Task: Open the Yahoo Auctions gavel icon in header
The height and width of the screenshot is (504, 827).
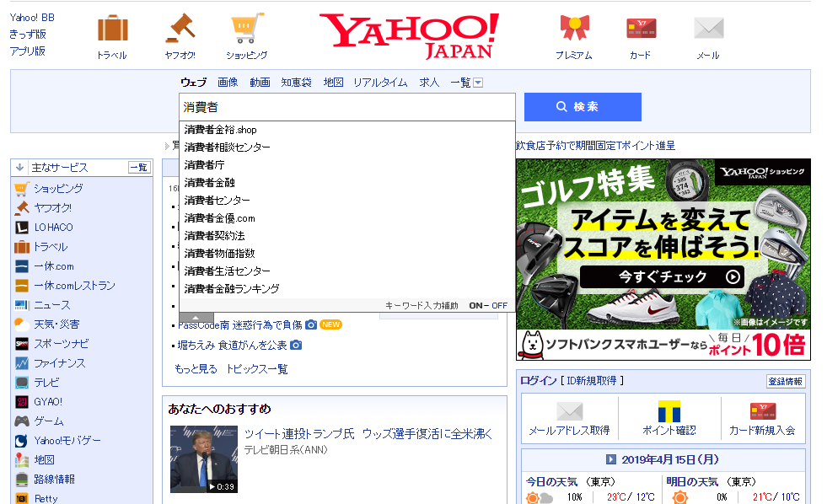Action: tap(180, 28)
